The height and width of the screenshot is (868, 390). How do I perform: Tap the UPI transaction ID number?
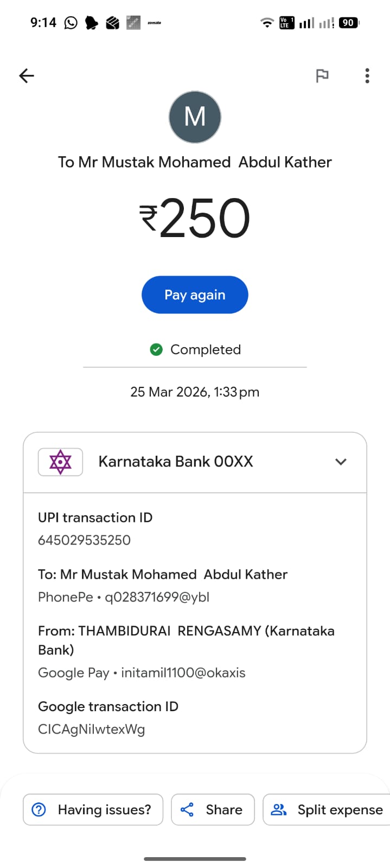[x=84, y=540]
